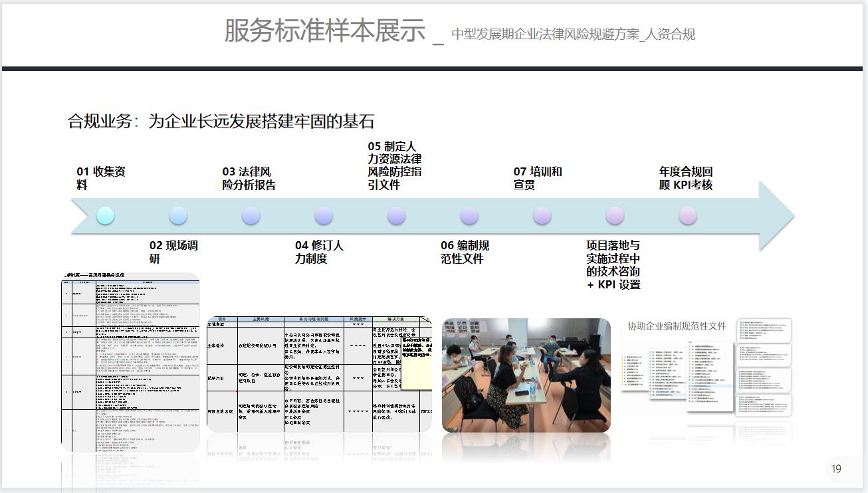Click the page number 19 badge
The height and width of the screenshot is (493, 868).
click(x=836, y=468)
